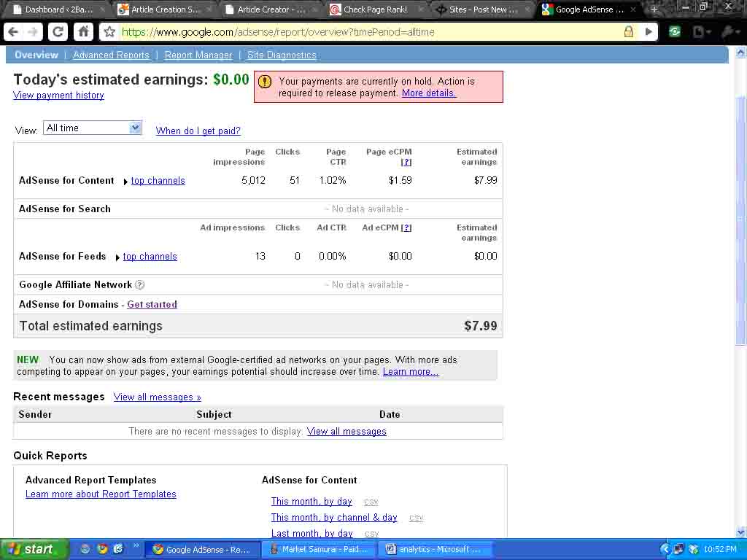
Task: Switch to Article Creator browser tab
Action: [x=271, y=9]
